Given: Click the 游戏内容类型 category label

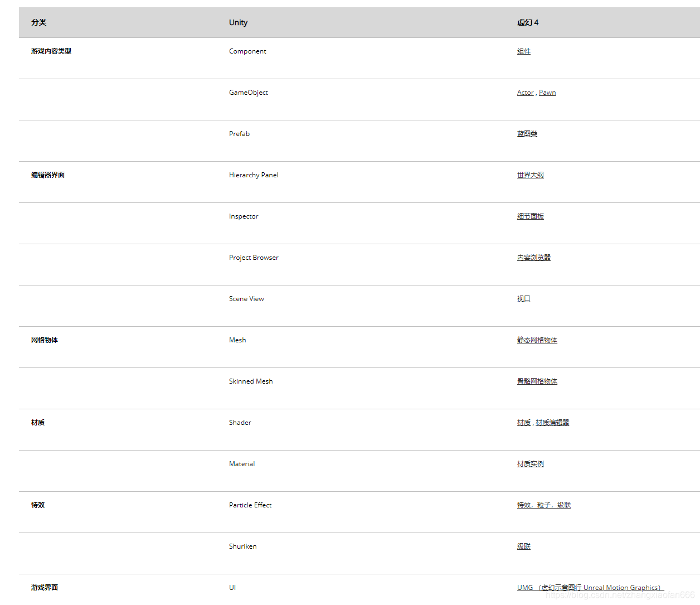Looking at the screenshot, I should pos(51,51).
